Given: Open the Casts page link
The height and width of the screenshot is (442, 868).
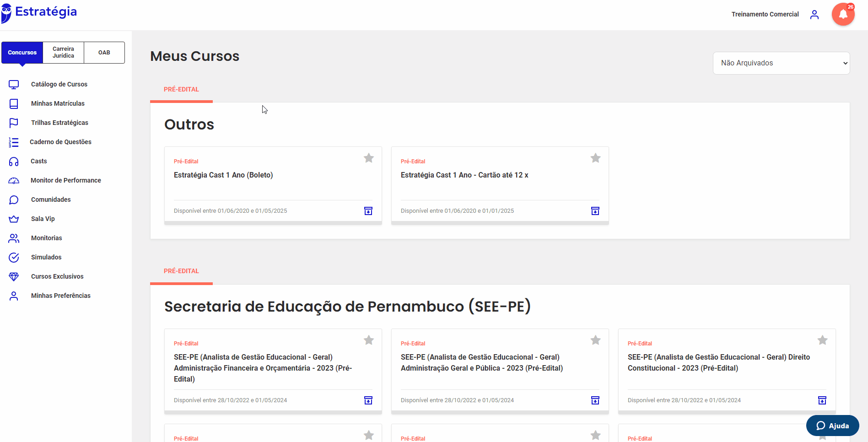Looking at the screenshot, I should (39, 162).
